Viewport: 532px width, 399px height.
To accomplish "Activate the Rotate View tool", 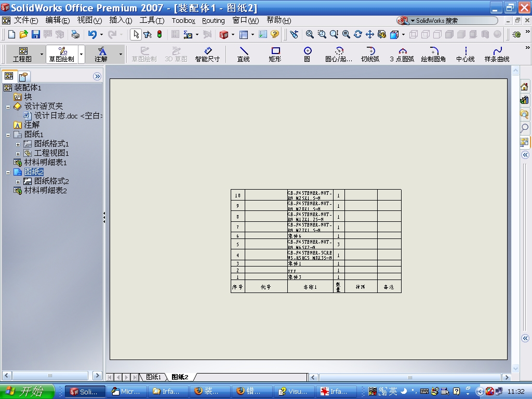I will tap(357, 34).
